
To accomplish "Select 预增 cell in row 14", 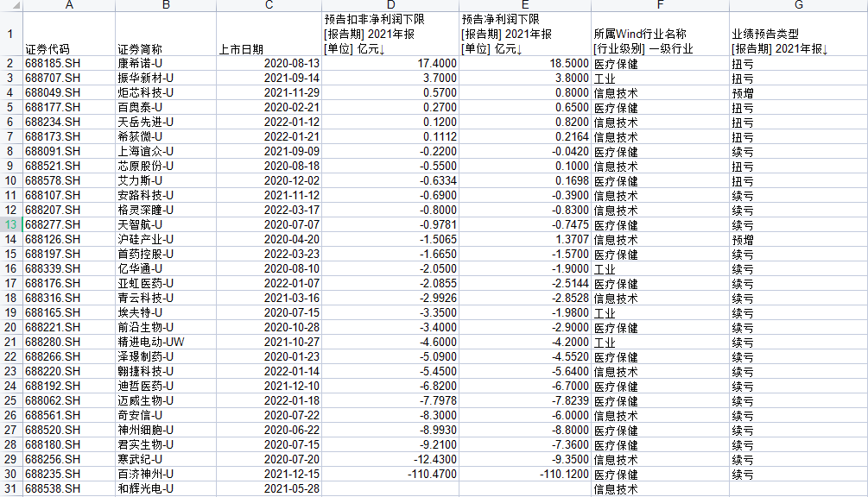I will point(798,239).
